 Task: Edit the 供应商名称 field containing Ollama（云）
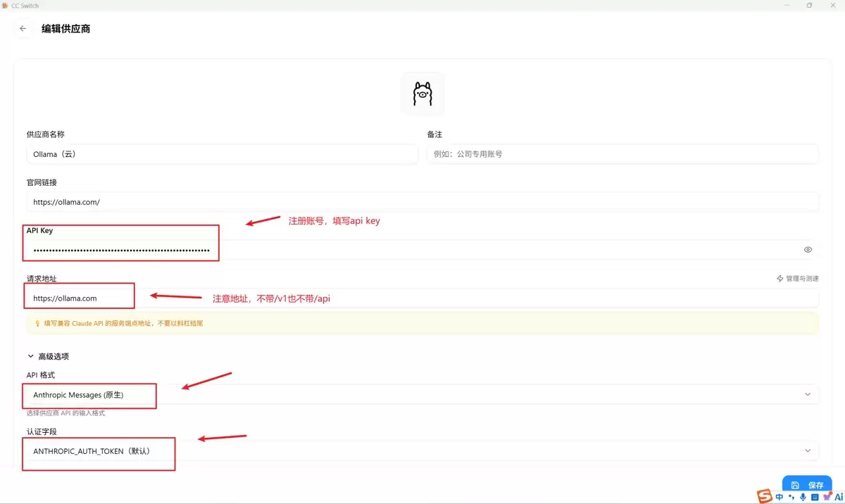coord(222,154)
